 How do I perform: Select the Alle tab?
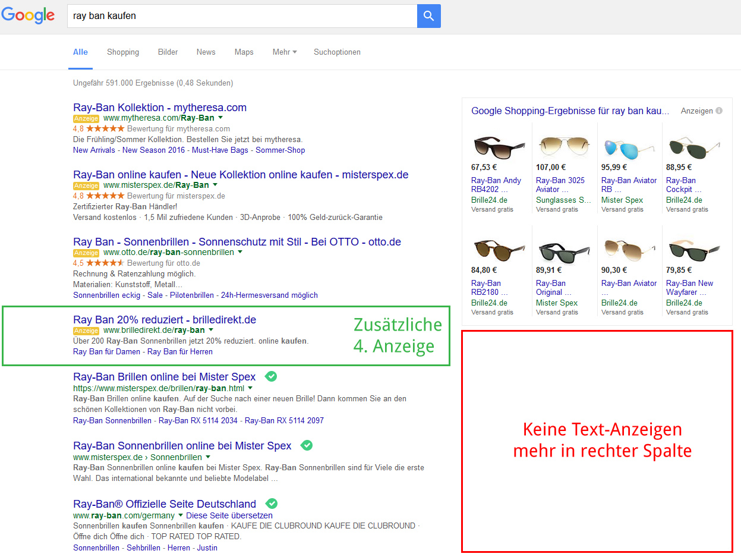point(80,52)
